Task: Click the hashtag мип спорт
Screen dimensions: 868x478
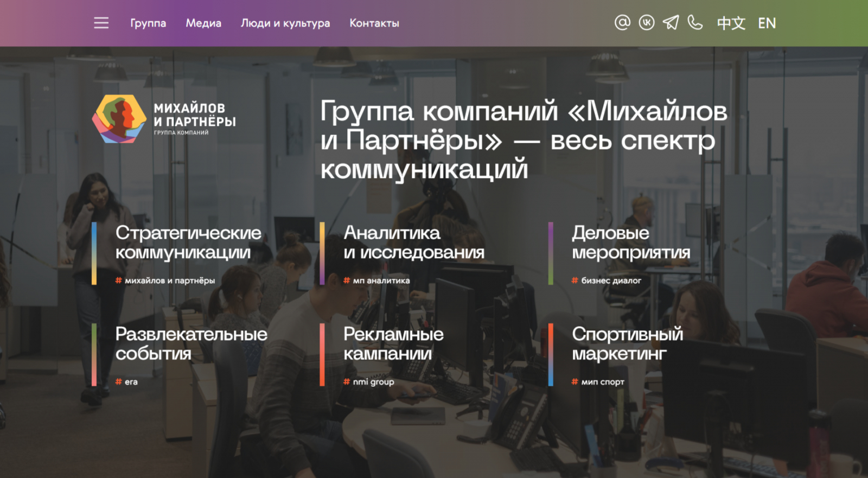Action: pyautogui.click(x=598, y=382)
